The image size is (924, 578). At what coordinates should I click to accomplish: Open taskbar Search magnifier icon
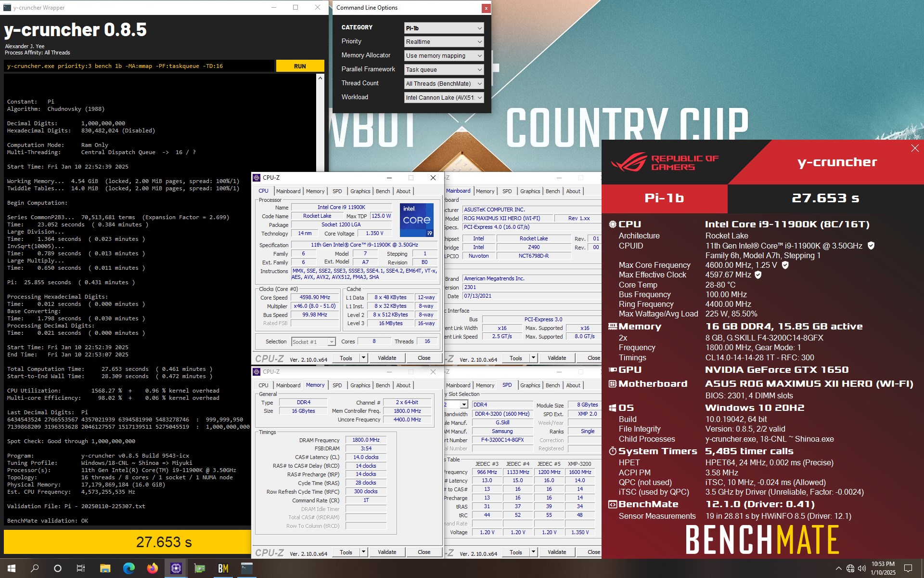pyautogui.click(x=35, y=568)
